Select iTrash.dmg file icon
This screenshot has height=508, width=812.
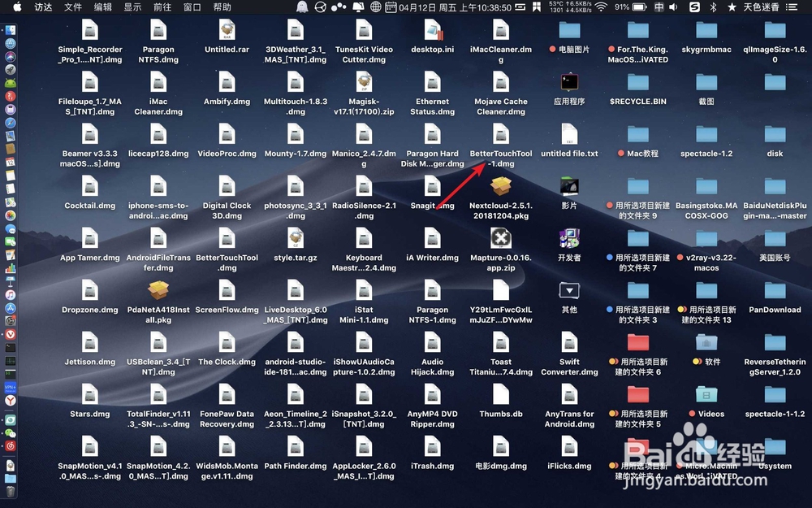433,446
